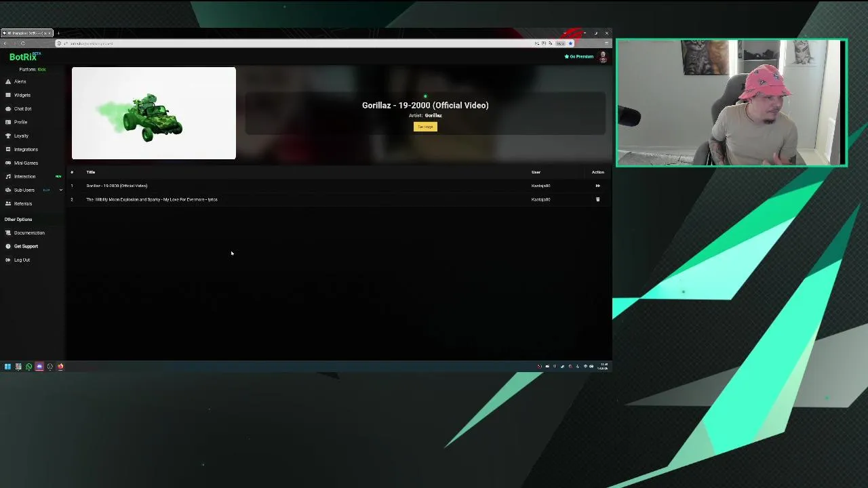Open the Alerts section in sidebar
This screenshot has height=488, width=868.
(20, 81)
